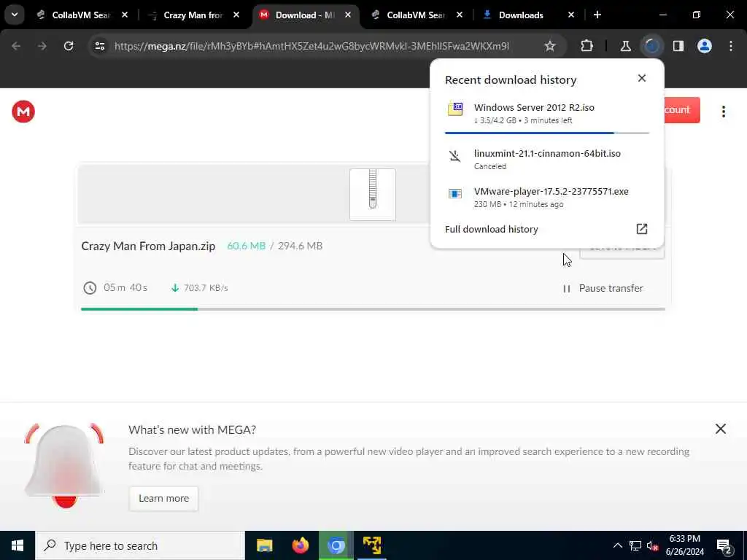Switch to first CollabVM Search tab
This screenshot has width=747, height=560.
[x=82, y=15]
